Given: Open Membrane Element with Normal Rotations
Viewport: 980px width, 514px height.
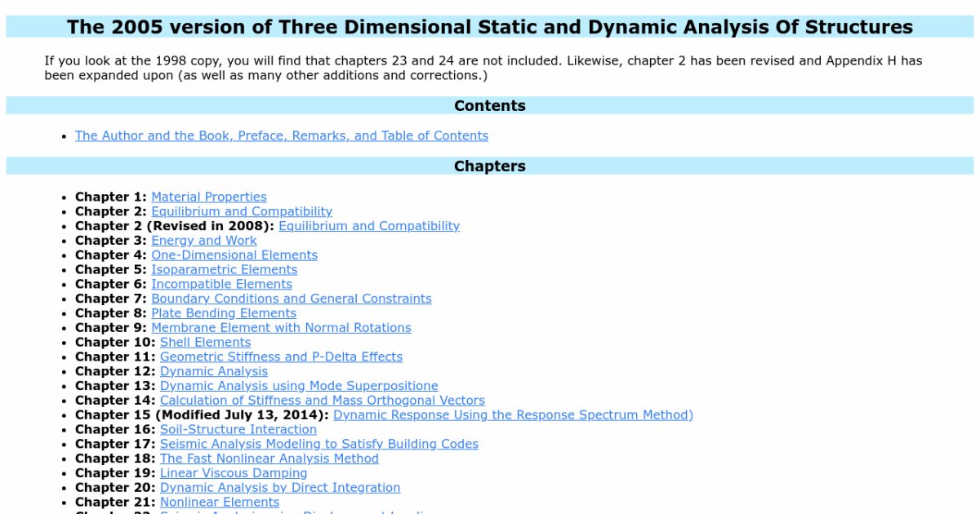Looking at the screenshot, I should pos(281,328).
